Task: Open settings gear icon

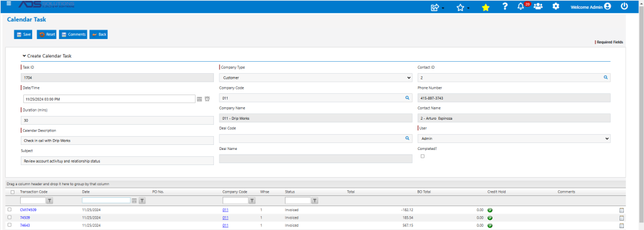Action: click(556, 6)
